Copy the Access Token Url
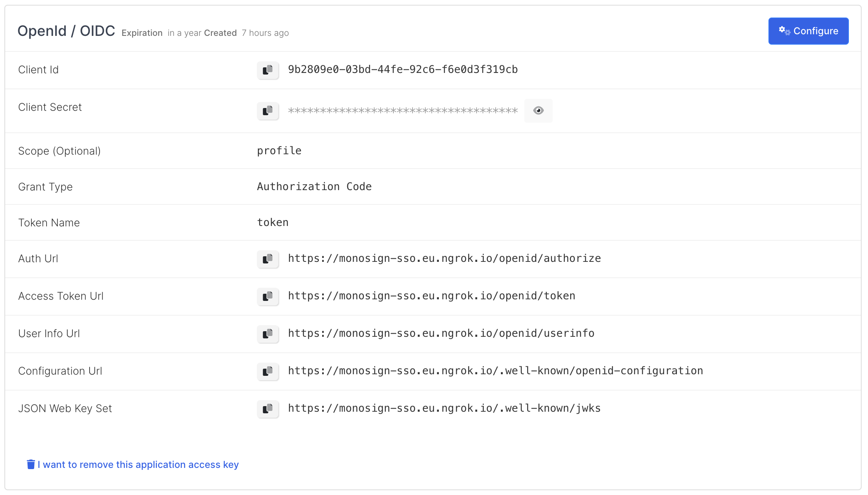 [x=268, y=297]
